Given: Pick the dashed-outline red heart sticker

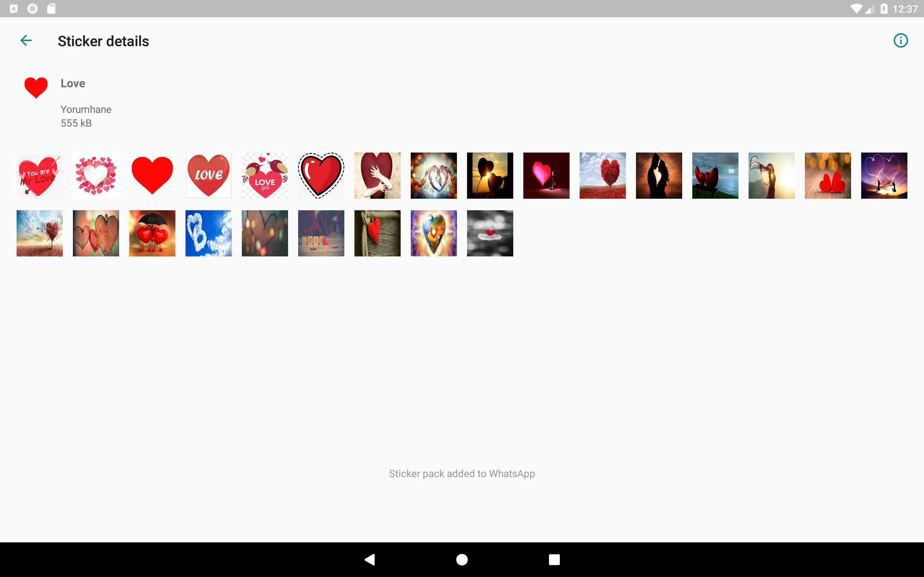Looking at the screenshot, I should click(321, 176).
